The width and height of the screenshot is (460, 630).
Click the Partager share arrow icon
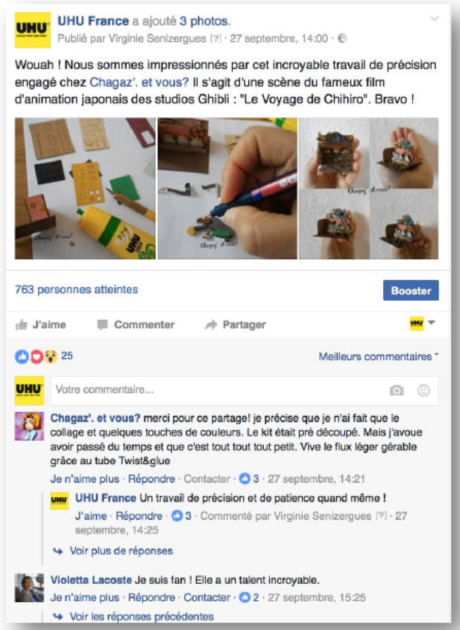pyautogui.click(x=211, y=325)
